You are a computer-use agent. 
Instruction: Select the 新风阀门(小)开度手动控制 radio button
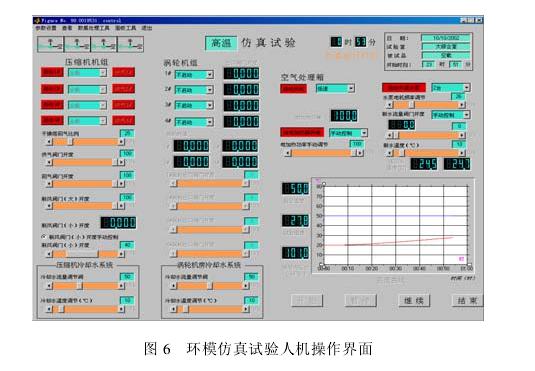(x=44, y=236)
